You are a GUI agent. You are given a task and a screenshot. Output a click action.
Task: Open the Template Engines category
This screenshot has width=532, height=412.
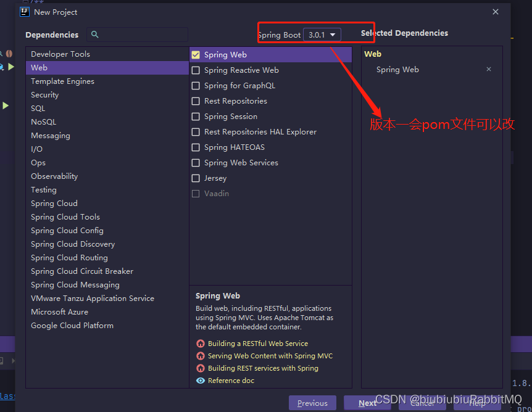click(x=107, y=81)
